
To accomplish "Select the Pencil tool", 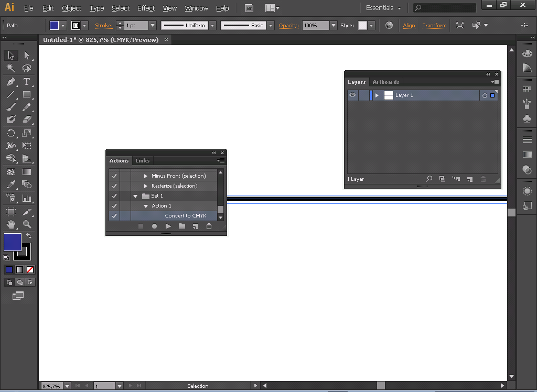I will tap(27, 107).
